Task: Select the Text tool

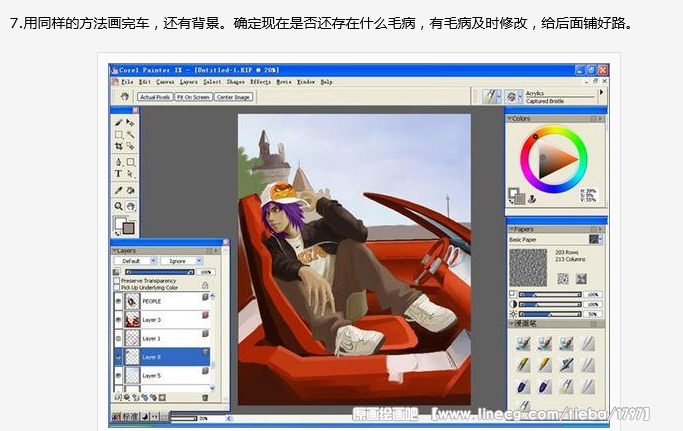Action: point(118,173)
